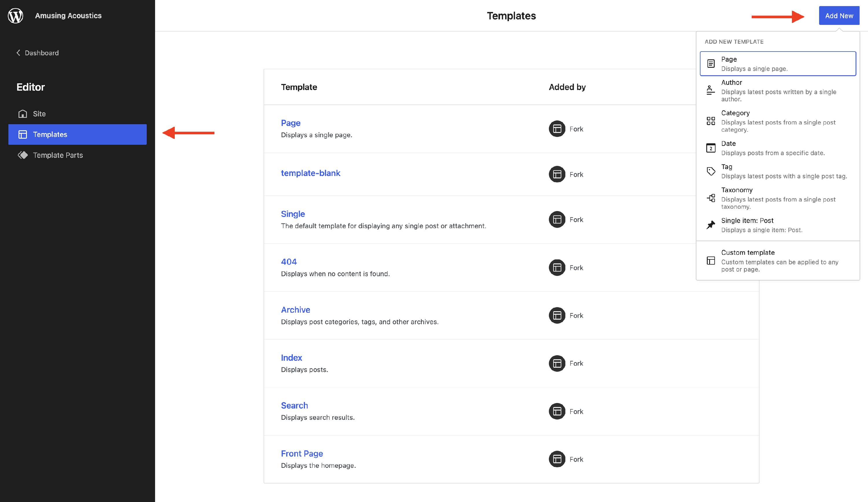Click the Fork theme icon beside Search
868x502 pixels.
(557, 411)
